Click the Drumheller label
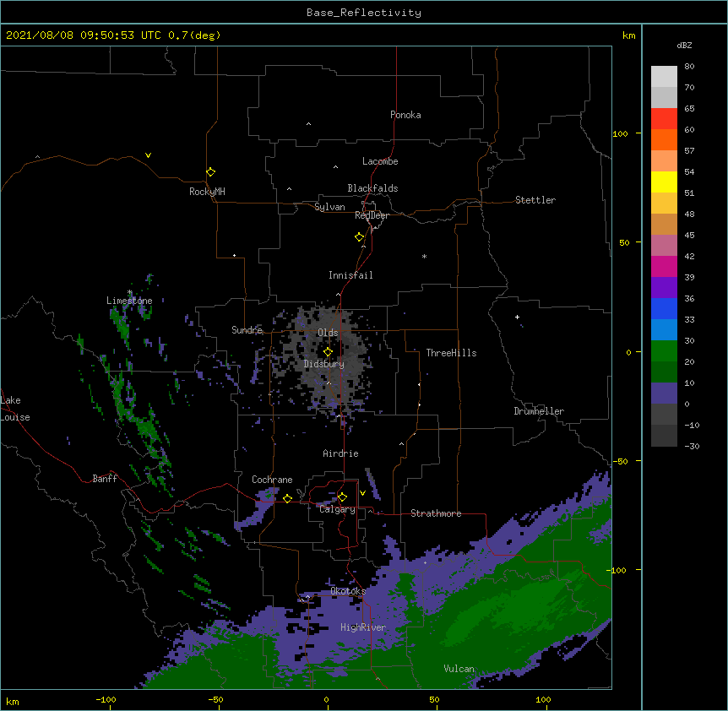 click(x=539, y=411)
